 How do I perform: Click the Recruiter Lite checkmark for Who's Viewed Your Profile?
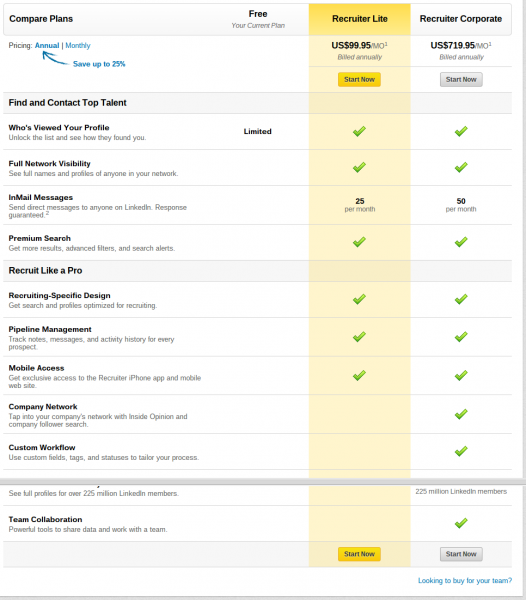coord(359,131)
